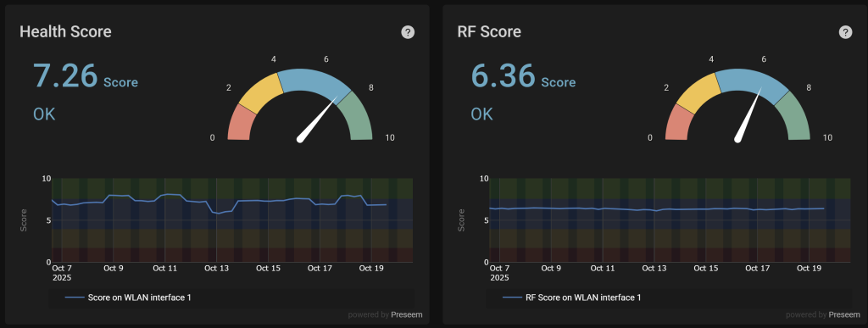Click the 7.26 health score value
Screen dimensions: 868x328
pos(66,75)
